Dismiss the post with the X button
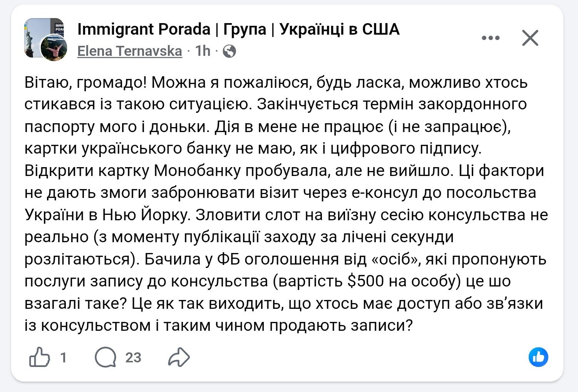This screenshot has height=392, width=578. [530, 38]
